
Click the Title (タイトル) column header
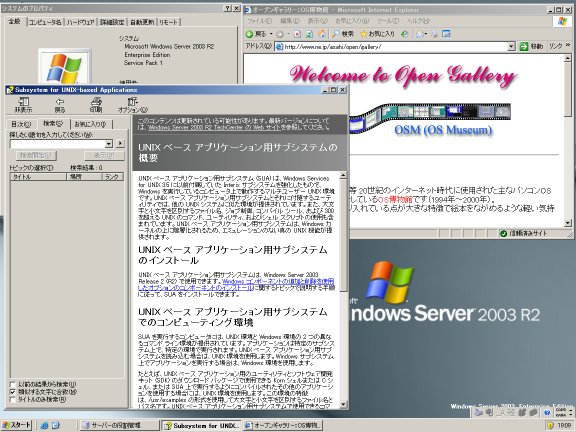tap(38, 177)
